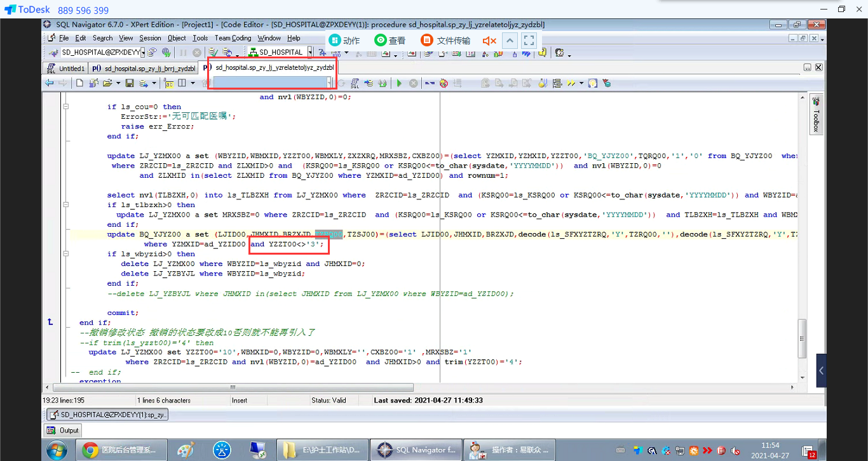Click the ToDesk fullscreen icon
The image size is (868, 461).
pos(529,41)
